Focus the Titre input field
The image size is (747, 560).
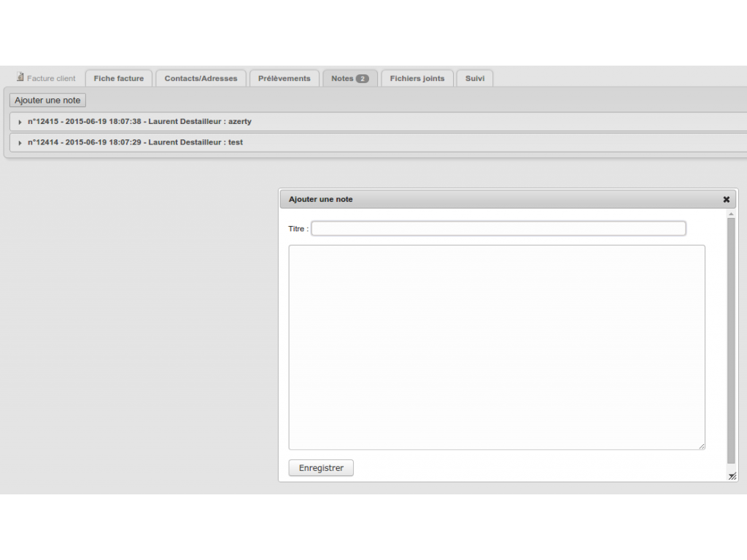498,228
